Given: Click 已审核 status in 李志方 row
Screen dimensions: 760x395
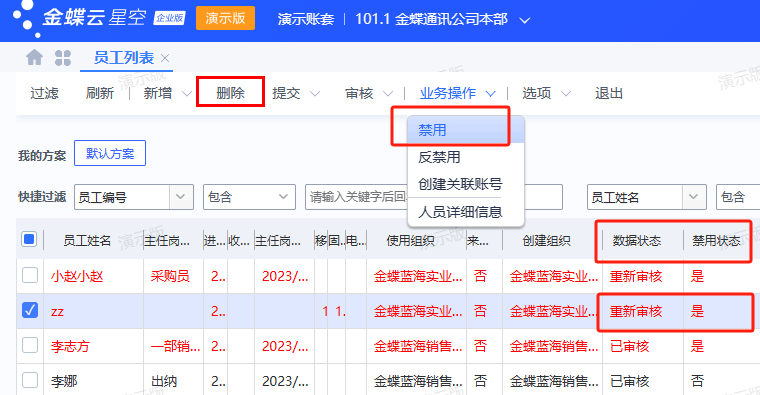Looking at the screenshot, I should pos(630,346).
